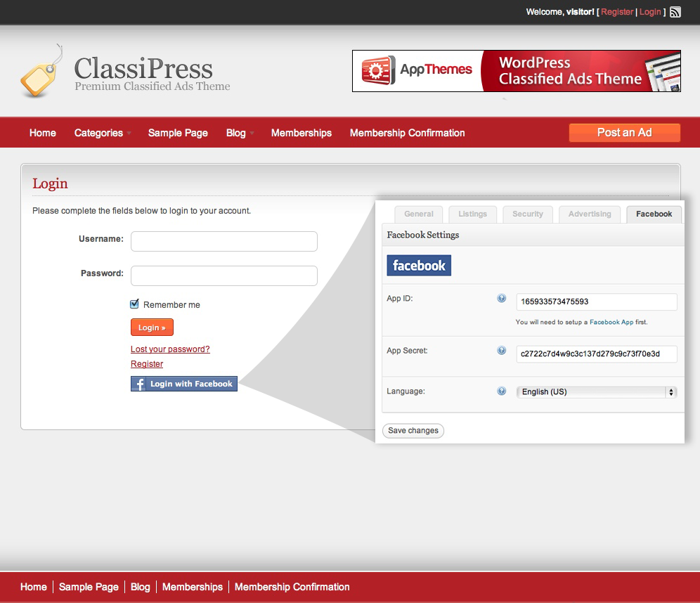Click the Username input field

224,242
